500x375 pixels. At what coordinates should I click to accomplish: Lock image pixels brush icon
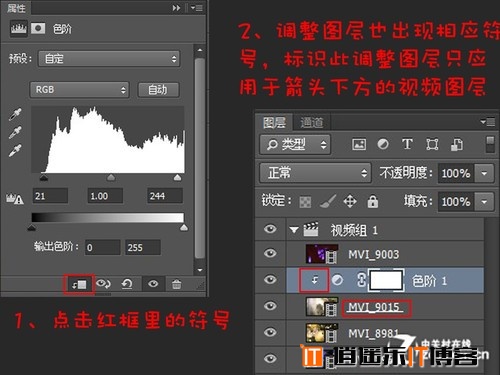(x=328, y=201)
